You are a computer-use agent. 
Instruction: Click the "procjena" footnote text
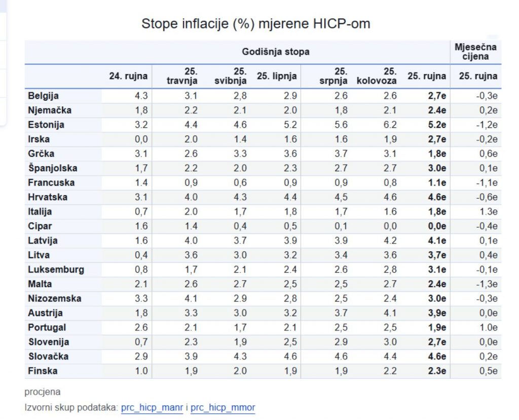coord(42,392)
